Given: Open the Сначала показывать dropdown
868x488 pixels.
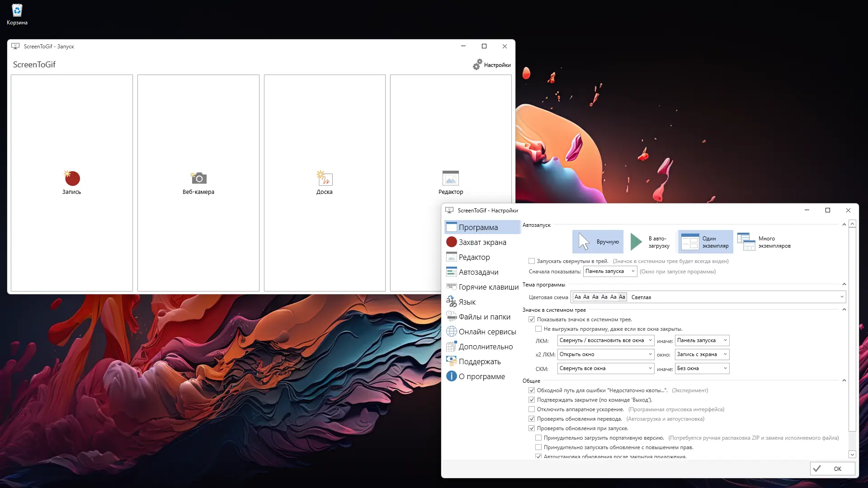Looking at the screenshot, I should pos(610,271).
